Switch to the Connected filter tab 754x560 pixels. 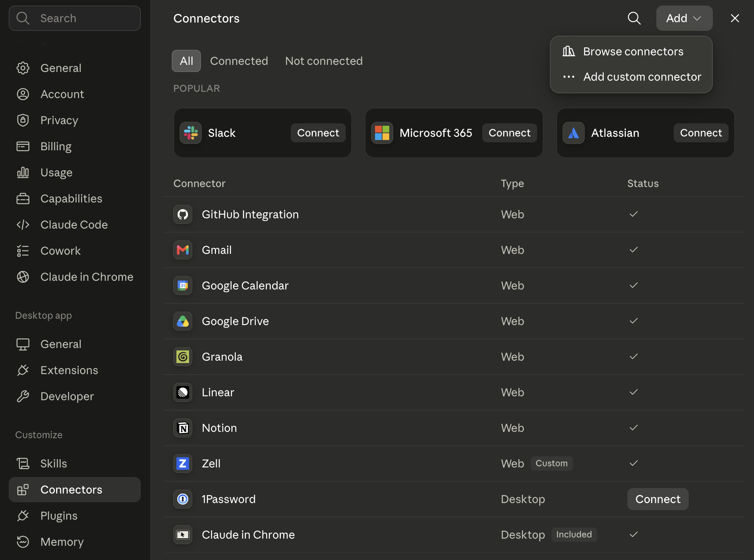(239, 61)
